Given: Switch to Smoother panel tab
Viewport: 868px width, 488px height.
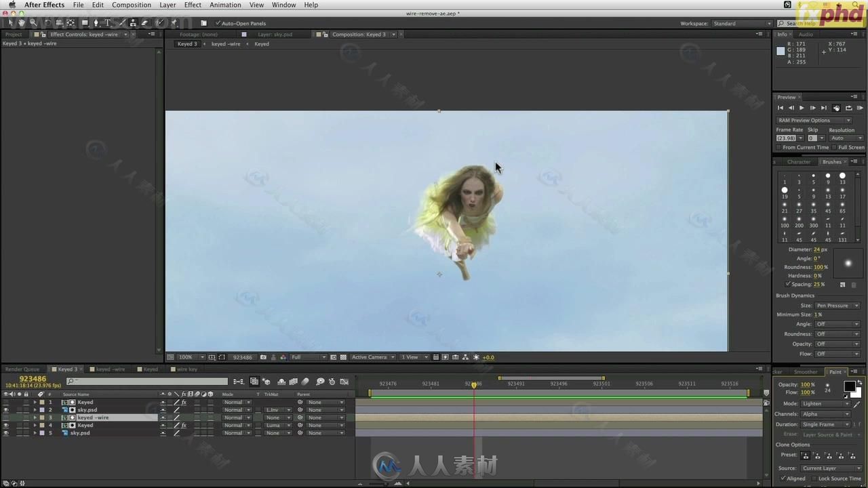Looking at the screenshot, I should tap(806, 371).
